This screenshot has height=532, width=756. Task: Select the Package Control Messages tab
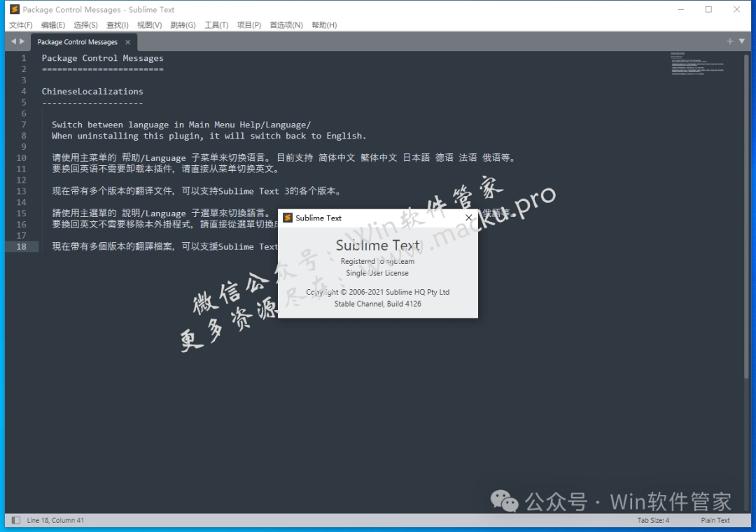click(x=78, y=42)
